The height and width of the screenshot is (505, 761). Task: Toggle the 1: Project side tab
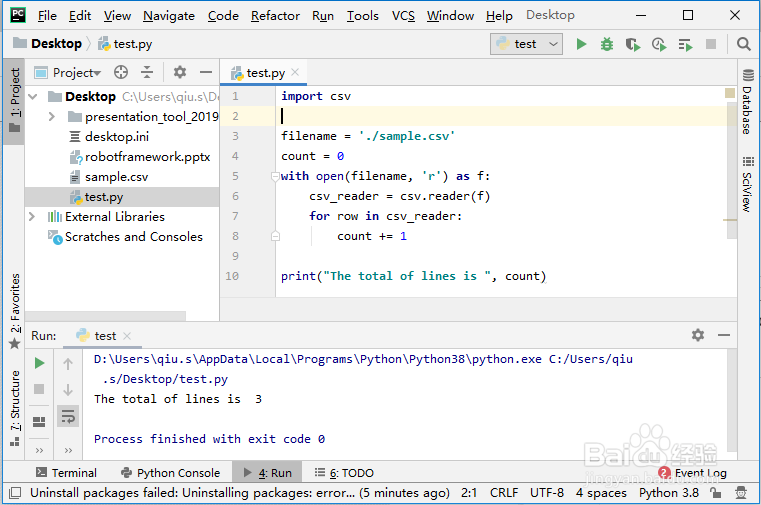[15, 100]
